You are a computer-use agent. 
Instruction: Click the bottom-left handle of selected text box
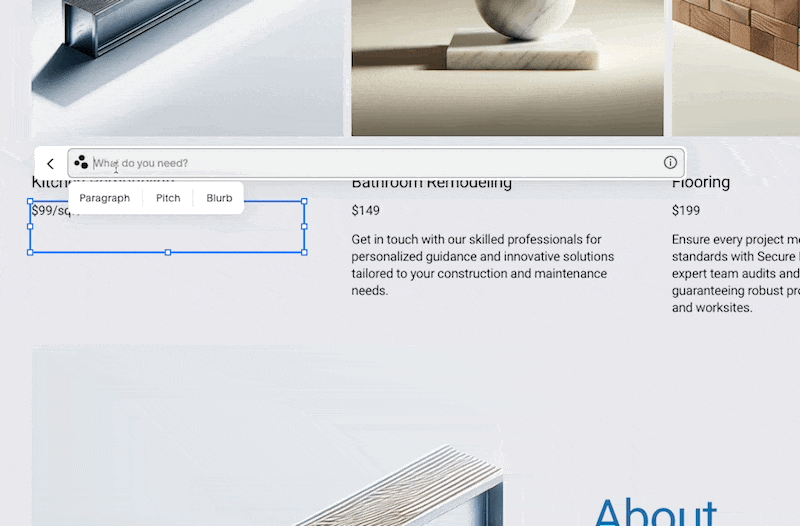point(30,253)
